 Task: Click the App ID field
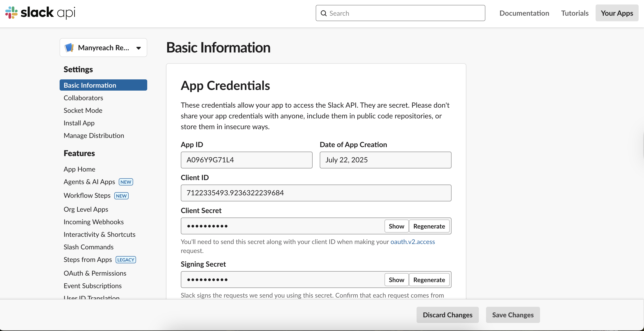(x=246, y=160)
